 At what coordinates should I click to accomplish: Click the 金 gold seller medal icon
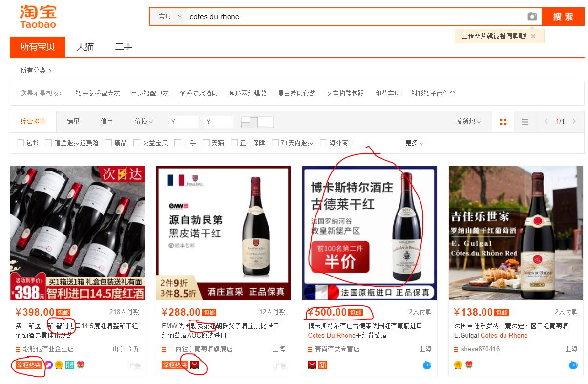pyautogui.click(x=59, y=364)
